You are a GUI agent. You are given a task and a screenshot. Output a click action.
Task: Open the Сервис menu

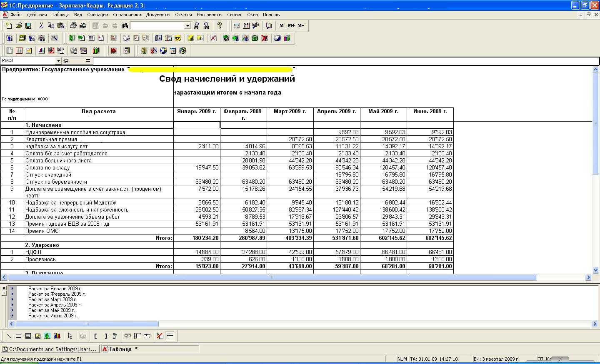[x=235, y=15]
